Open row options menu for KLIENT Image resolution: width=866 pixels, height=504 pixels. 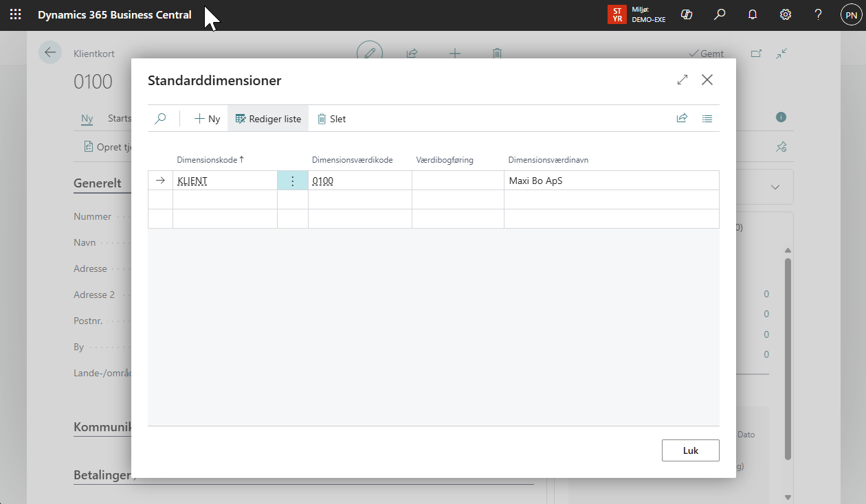pyautogui.click(x=292, y=181)
